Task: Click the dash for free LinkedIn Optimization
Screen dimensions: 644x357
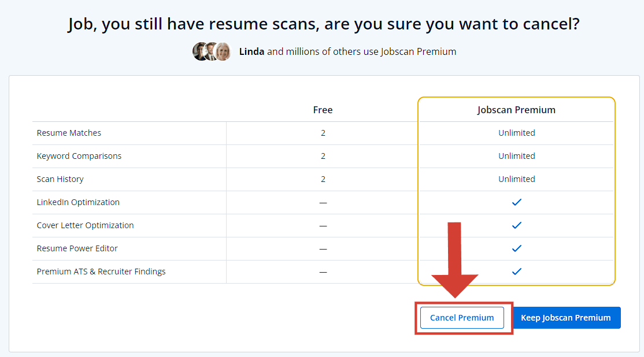Action: pyautogui.click(x=323, y=203)
